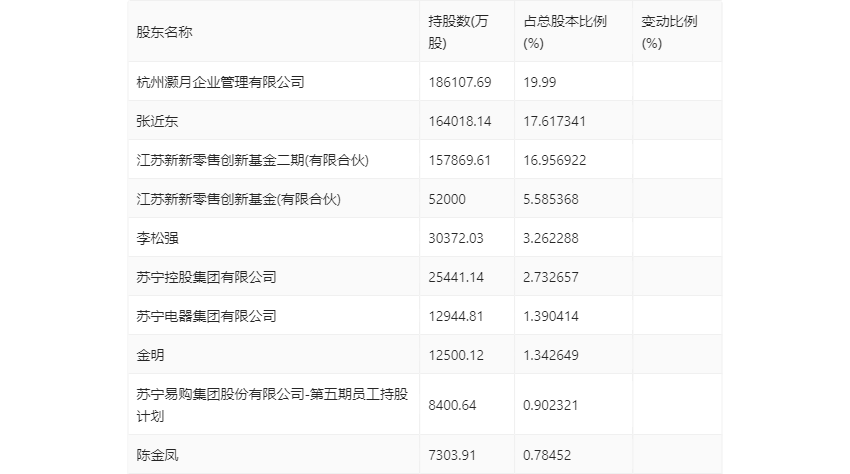This screenshot has width=850, height=474.
Task: Select the percentage 19.99
Action: pyautogui.click(x=539, y=82)
